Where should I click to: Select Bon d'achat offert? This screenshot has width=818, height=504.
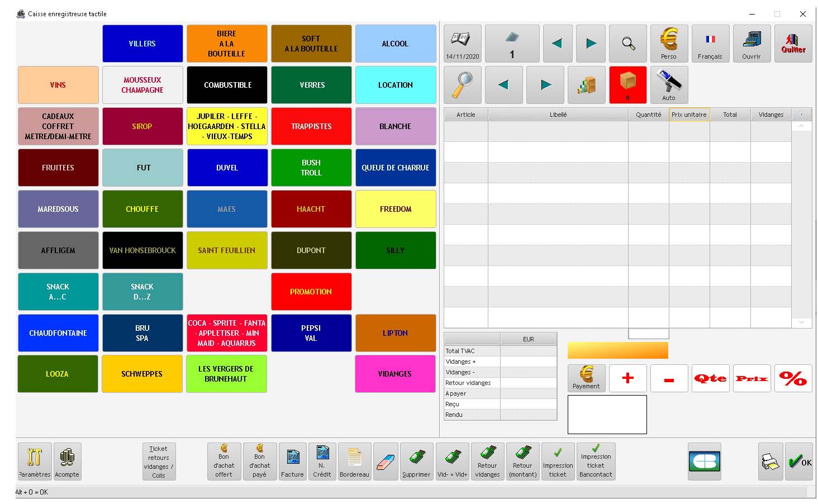[x=224, y=462]
